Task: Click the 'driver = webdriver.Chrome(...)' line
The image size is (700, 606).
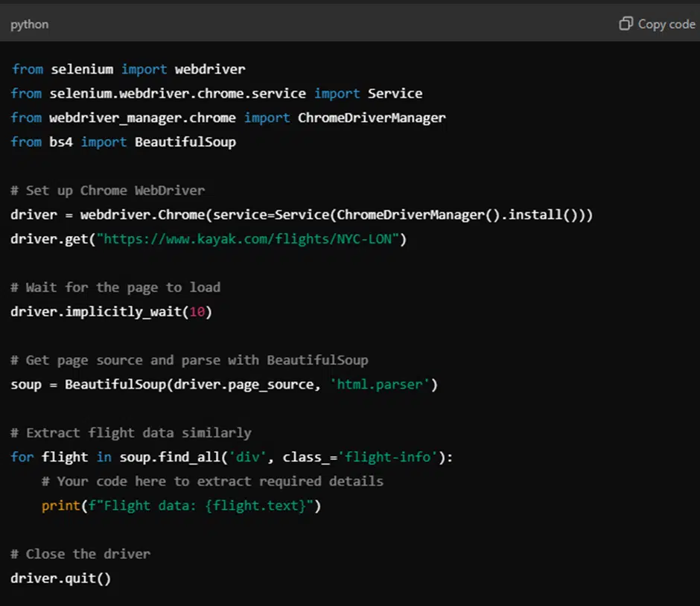Action: pyautogui.click(x=302, y=214)
